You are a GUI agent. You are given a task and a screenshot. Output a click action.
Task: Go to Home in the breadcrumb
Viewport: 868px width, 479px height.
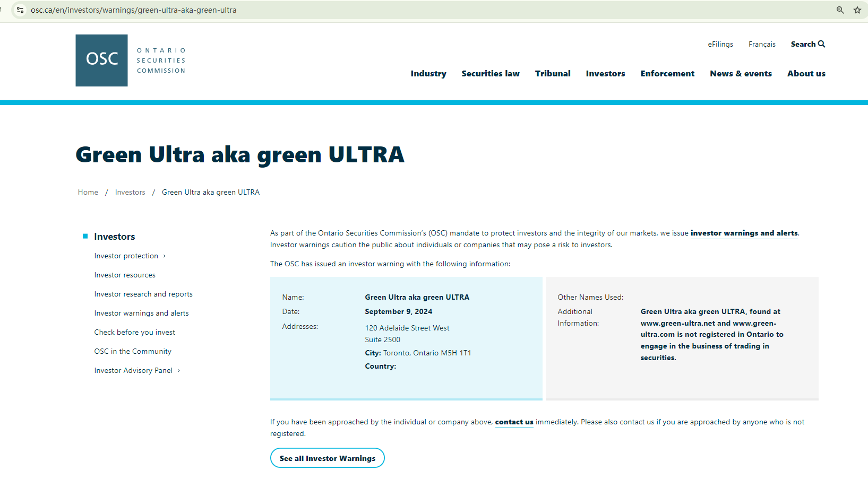[x=88, y=193]
